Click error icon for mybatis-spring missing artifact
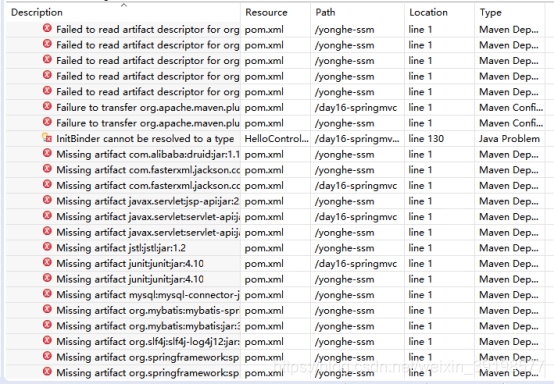This screenshot has height=385, width=554. (x=47, y=309)
